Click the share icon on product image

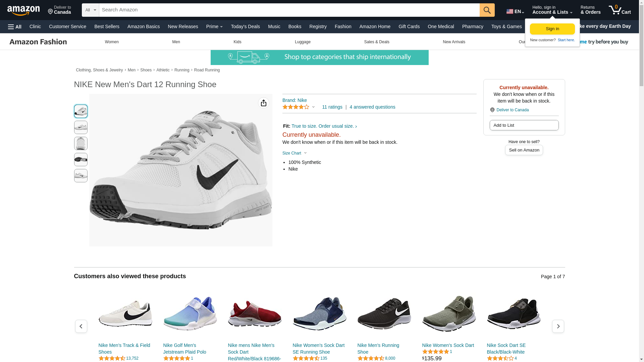[264, 103]
